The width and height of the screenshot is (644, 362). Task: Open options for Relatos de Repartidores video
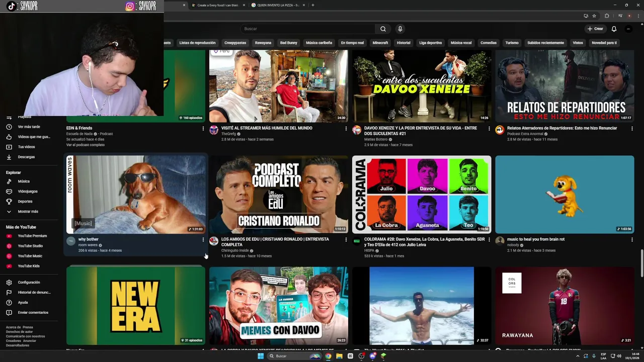coord(632,129)
